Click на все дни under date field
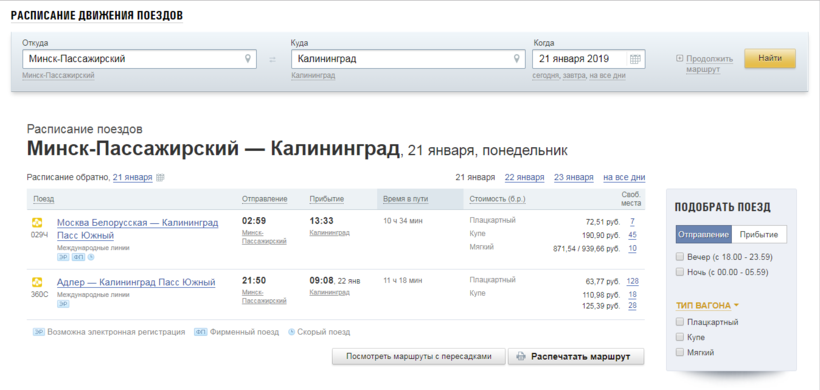 607,76
